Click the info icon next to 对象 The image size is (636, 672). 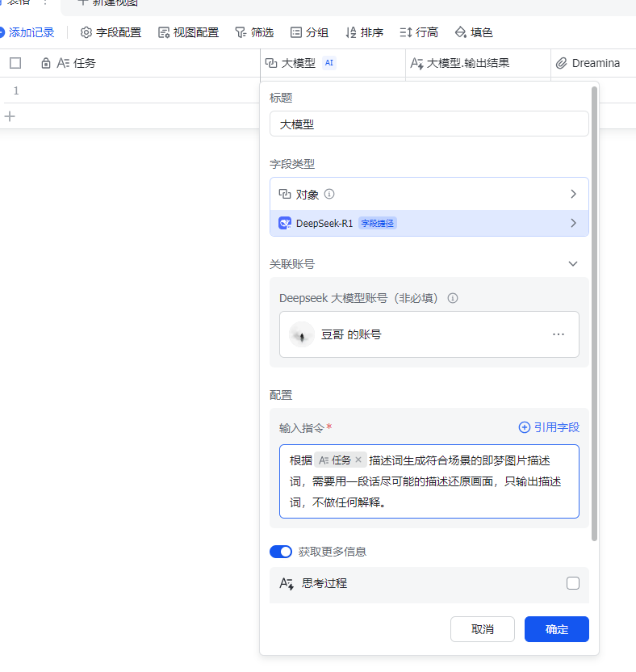point(329,194)
